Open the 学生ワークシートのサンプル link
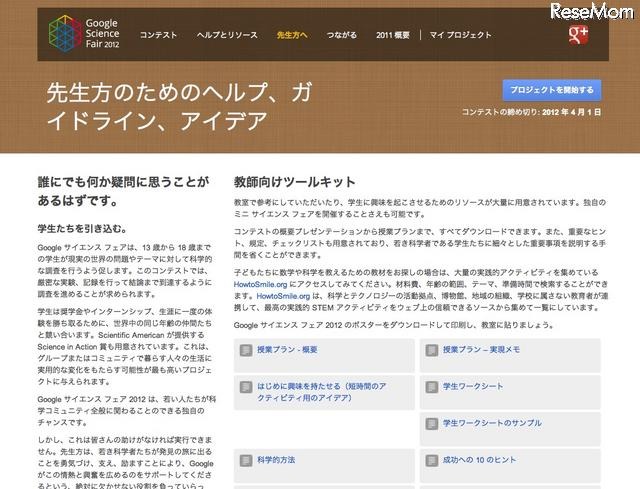Viewport: 640px width, 489px height. coord(492,423)
